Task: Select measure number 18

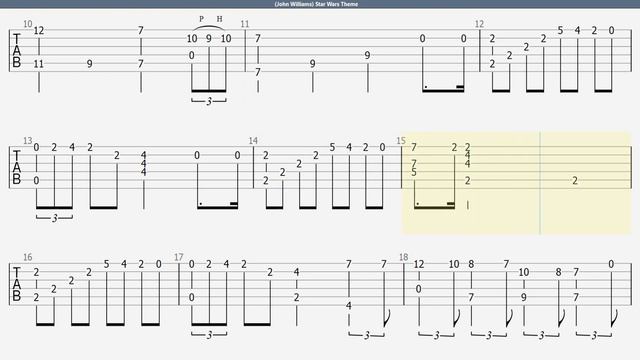Action: 403,257
